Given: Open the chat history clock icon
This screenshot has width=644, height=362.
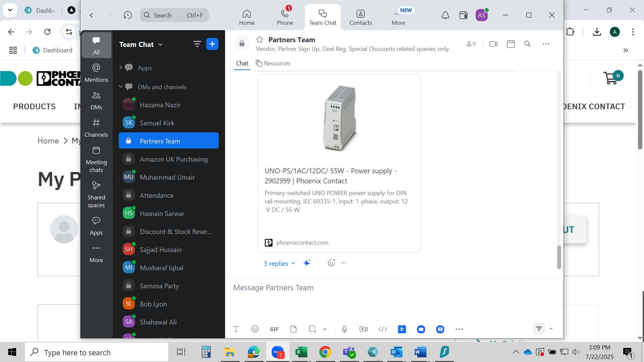Looking at the screenshot, I should 127,15.
